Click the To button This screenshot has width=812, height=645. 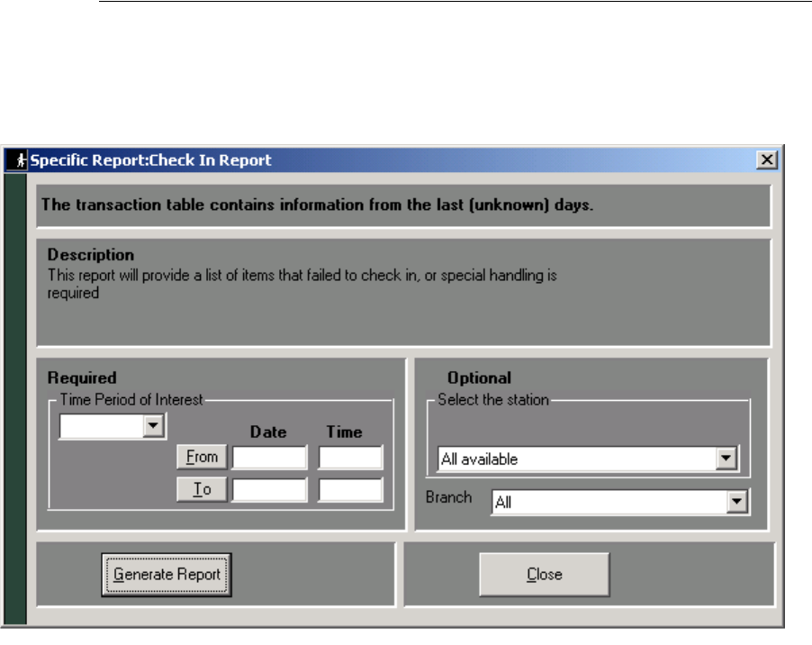tap(202, 489)
